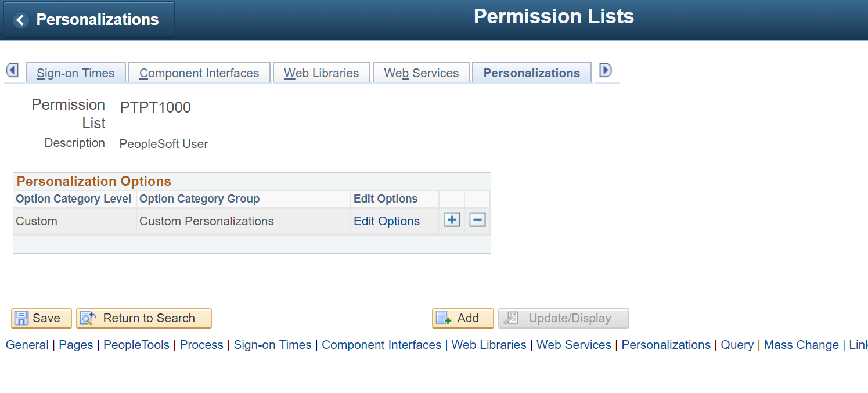
Task: Click the back arrow beside Personalizations header
Action: click(20, 19)
